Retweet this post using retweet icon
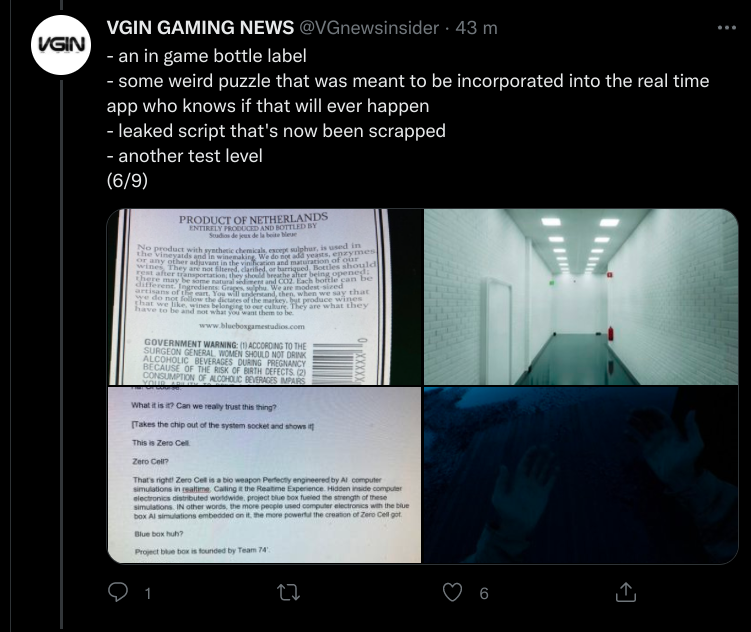The image size is (751, 632). pos(289,593)
